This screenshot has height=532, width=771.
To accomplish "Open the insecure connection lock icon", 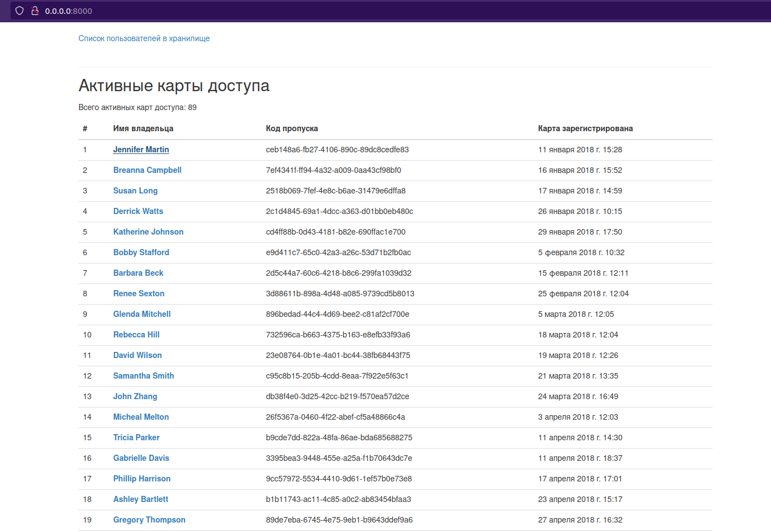I will 34,11.
